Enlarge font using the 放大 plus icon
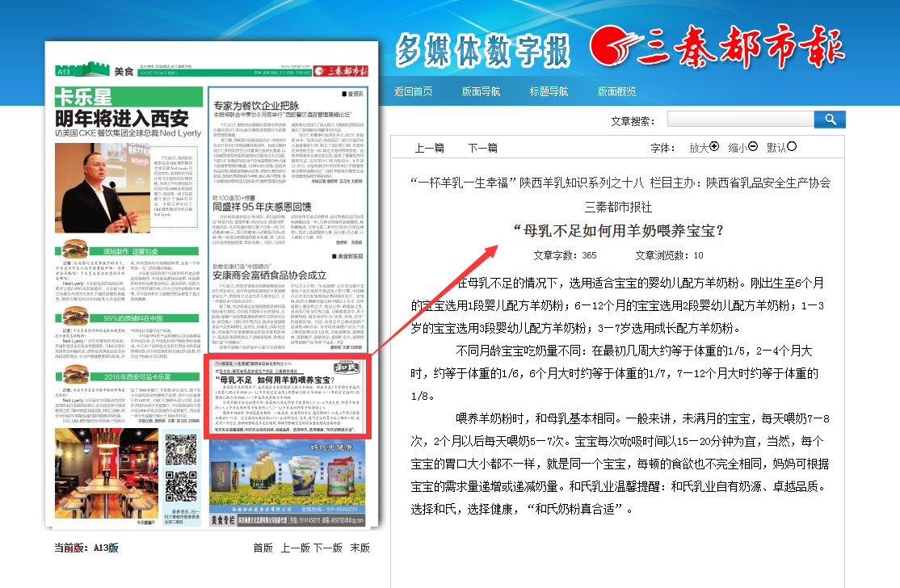 714,149
